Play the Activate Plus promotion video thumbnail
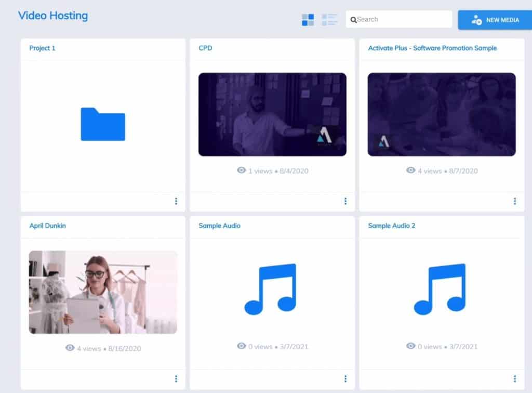The height and width of the screenshot is (393, 532). coord(442,114)
